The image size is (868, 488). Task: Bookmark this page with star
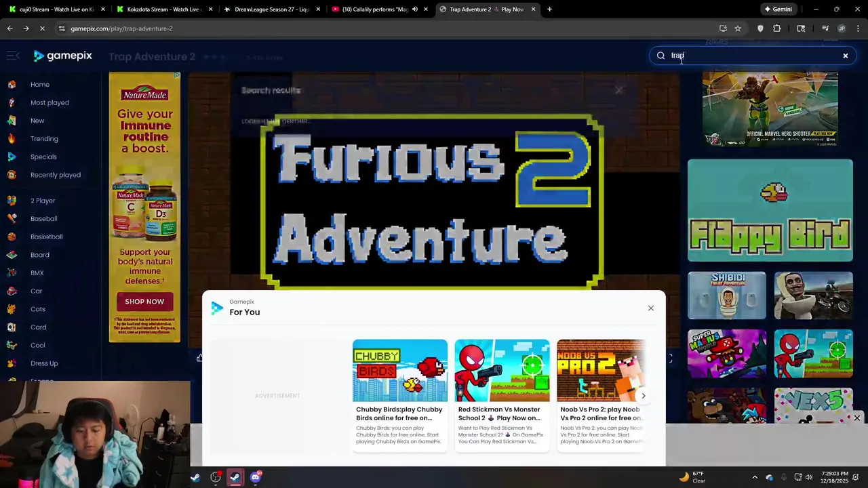[x=738, y=28]
